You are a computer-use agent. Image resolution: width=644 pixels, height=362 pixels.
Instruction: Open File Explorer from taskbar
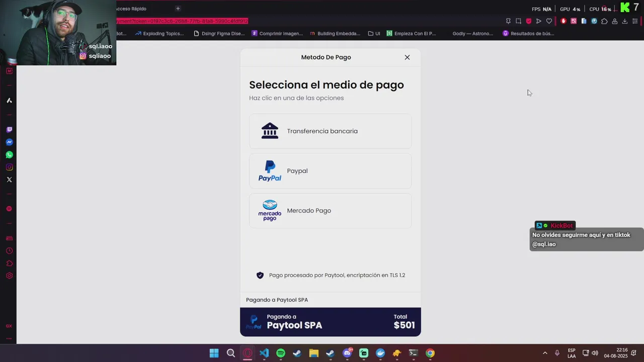point(314,353)
